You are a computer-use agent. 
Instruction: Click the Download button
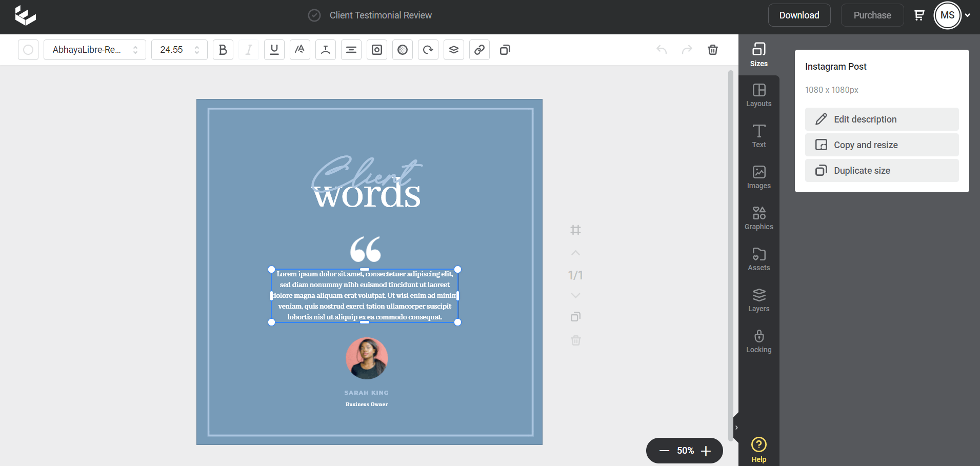pos(799,15)
